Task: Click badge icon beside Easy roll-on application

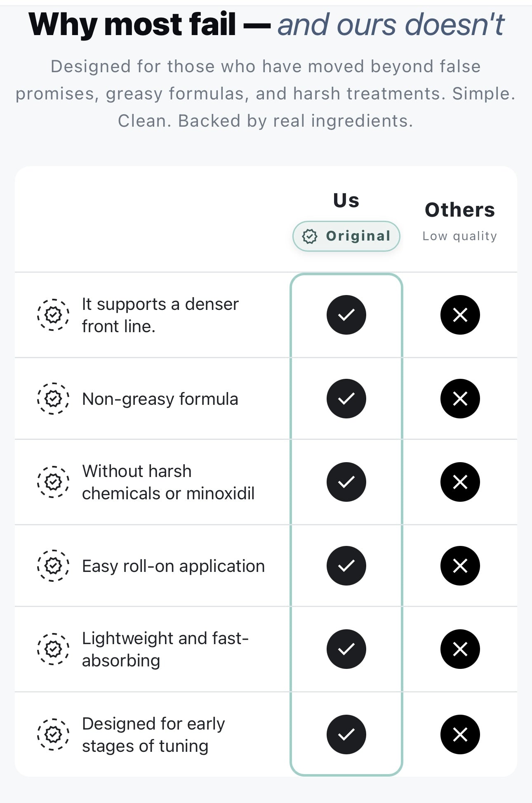Action: click(x=53, y=566)
